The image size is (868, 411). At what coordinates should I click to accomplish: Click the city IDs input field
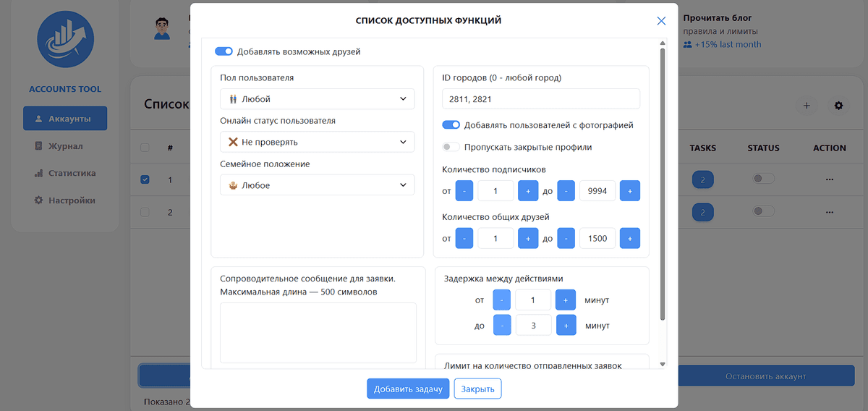coord(540,99)
